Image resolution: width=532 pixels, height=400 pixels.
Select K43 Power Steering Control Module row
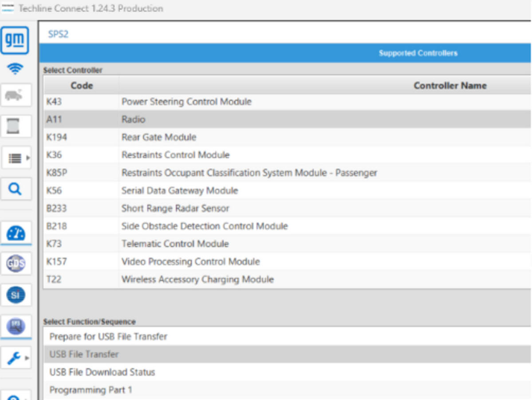pyautogui.click(x=287, y=102)
